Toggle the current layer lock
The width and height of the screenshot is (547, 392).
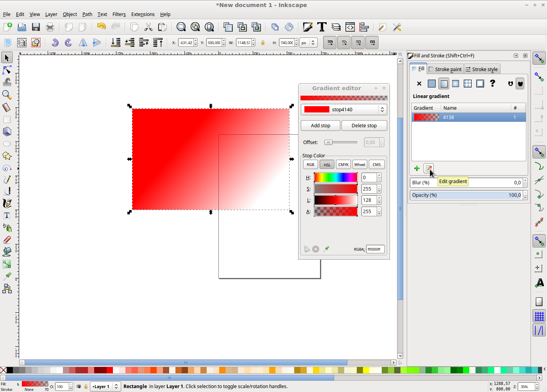click(x=86, y=387)
